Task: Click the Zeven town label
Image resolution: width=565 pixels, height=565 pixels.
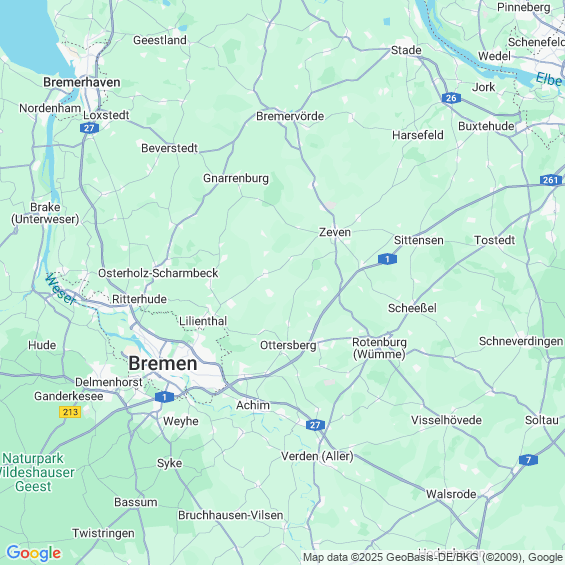Action: [x=335, y=232]
